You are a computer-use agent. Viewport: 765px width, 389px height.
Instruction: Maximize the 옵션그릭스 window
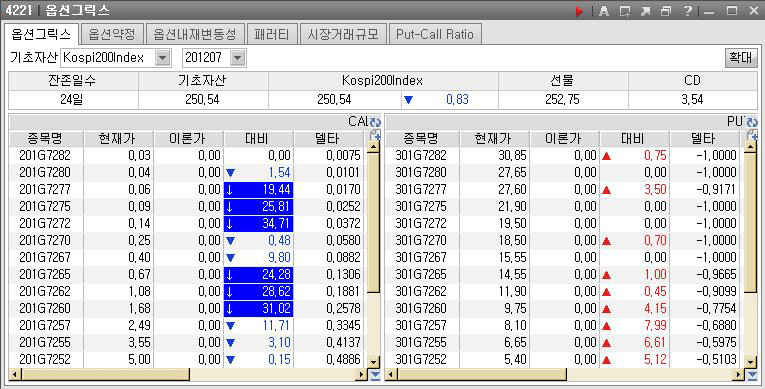(x=731, y=11)
